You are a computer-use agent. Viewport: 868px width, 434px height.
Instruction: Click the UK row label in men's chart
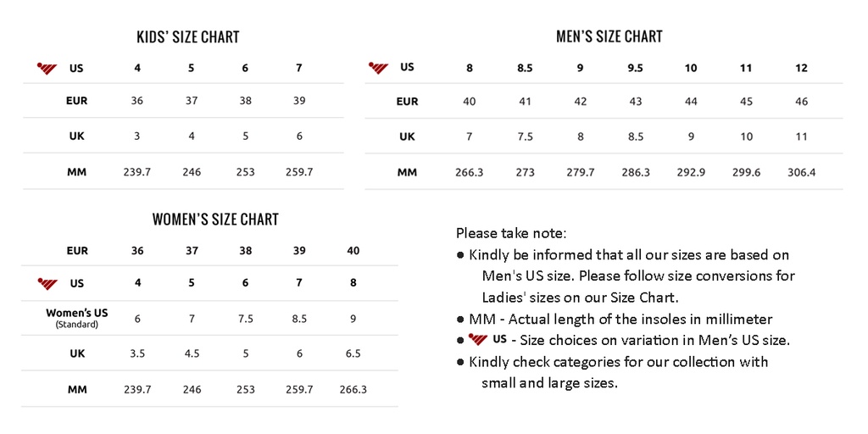(x=407, y=136)
